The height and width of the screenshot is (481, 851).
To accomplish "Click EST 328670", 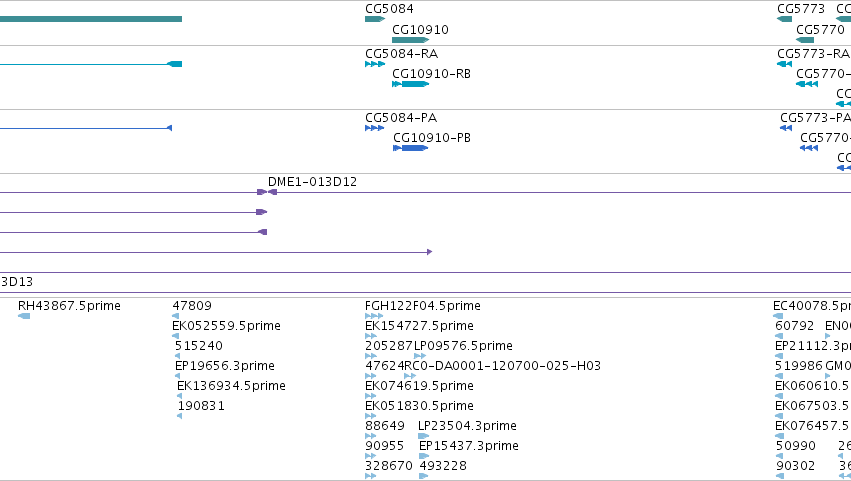I will coord(389,466).
